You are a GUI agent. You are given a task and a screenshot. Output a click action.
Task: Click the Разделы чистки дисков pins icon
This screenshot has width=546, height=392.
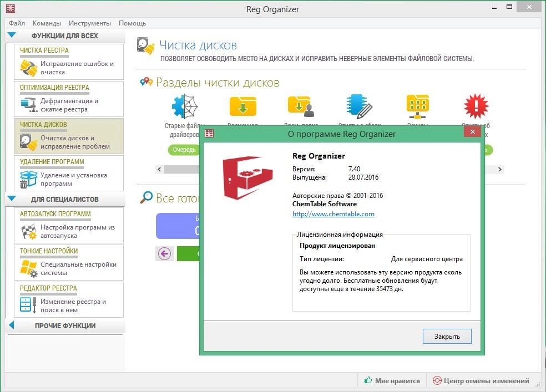pyautogui.click(x=146, y=82)
